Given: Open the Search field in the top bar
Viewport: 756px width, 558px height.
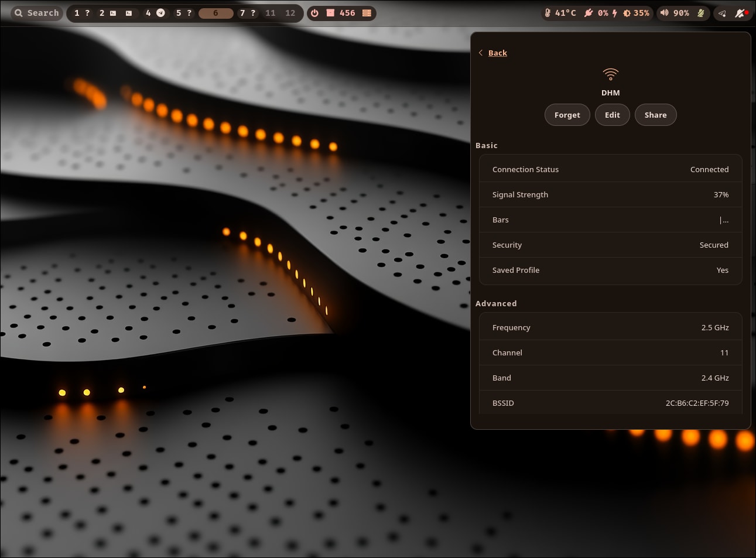Looking at the screenshot, I should coord(37,13).
